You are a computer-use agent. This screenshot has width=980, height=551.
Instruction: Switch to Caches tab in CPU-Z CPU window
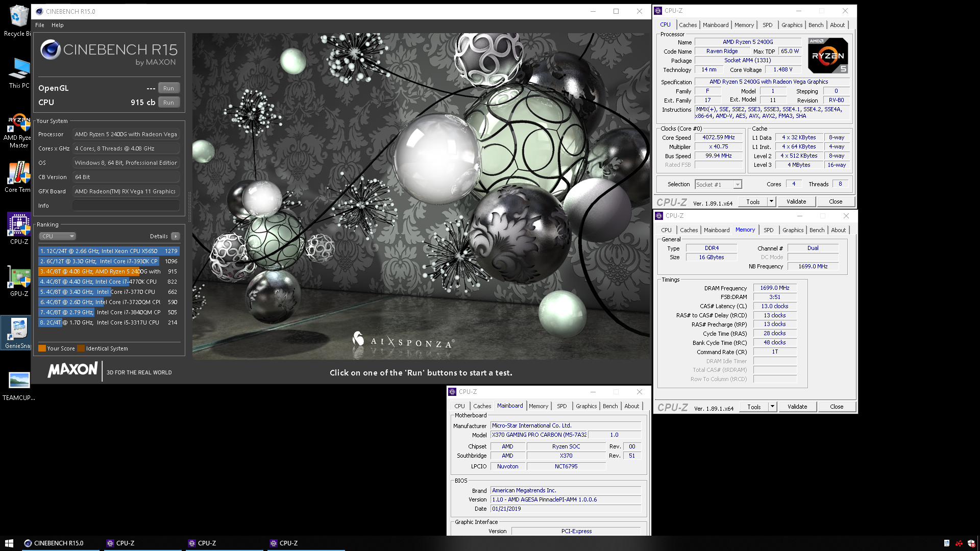click(688, 25)
